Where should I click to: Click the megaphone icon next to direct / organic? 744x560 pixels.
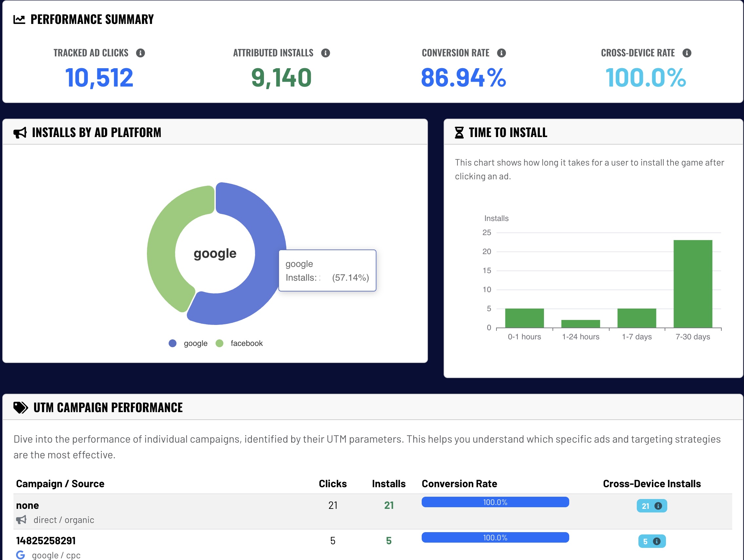(21, 520)
